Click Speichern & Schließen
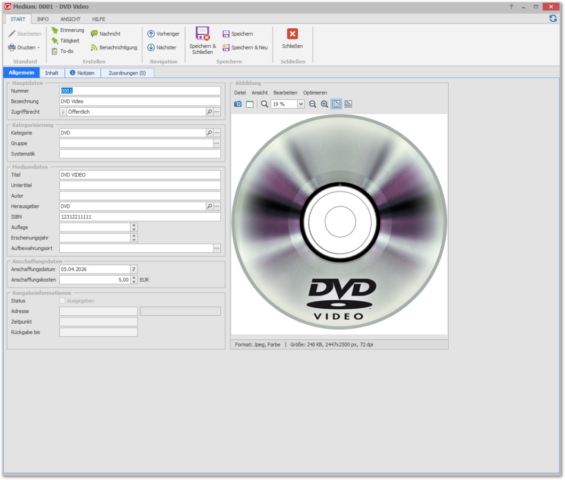 coord(203,40)
